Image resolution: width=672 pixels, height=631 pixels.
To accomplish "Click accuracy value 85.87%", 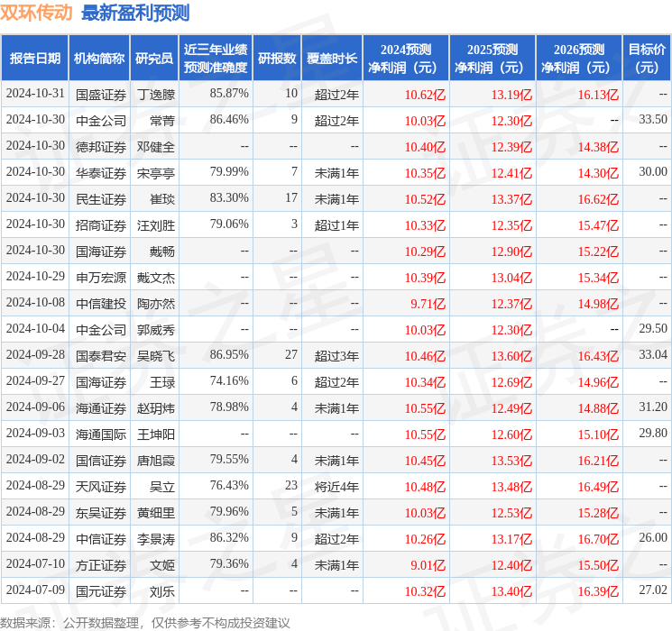I will point(229,93).
